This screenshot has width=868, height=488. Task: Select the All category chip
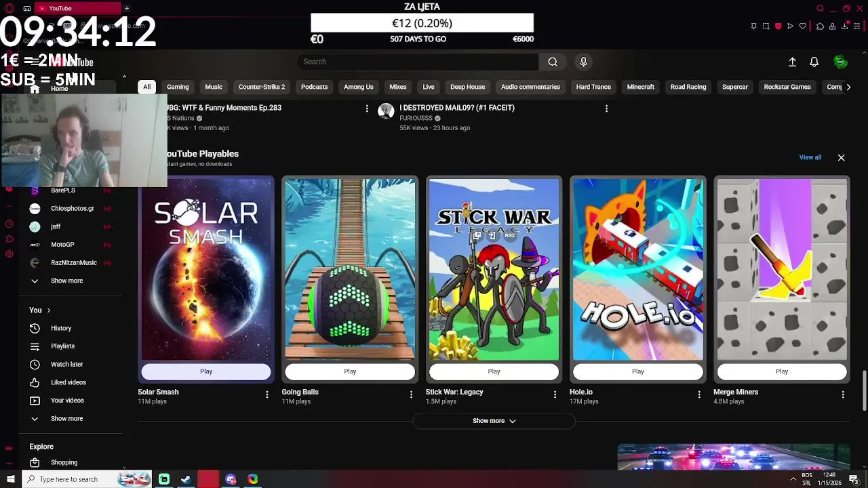tap(146, 87)
